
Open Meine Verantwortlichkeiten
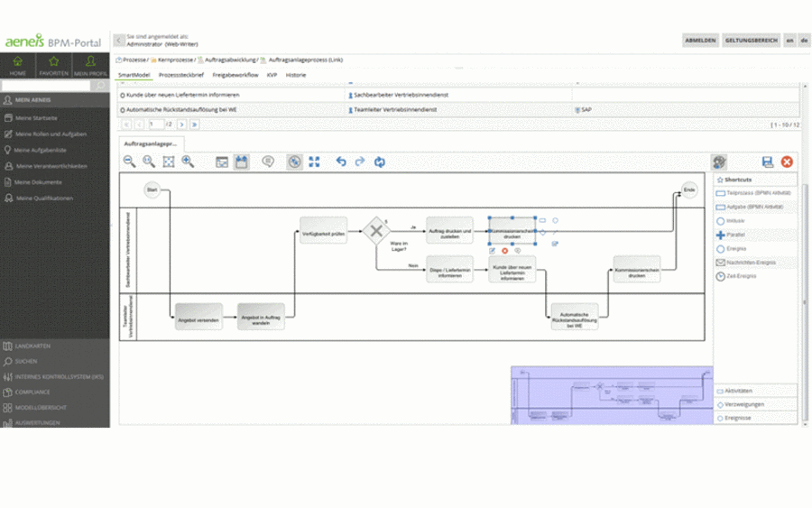click(51, 166)
